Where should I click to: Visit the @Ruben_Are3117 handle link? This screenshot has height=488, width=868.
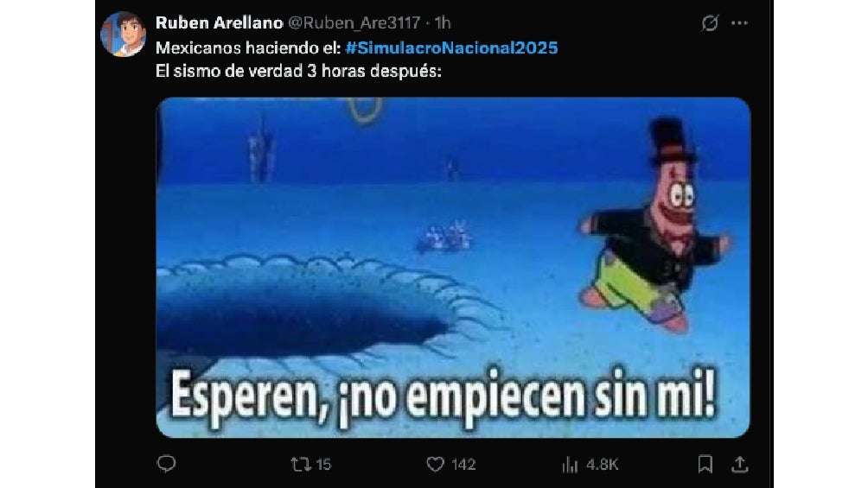click(x=354, y=22)
